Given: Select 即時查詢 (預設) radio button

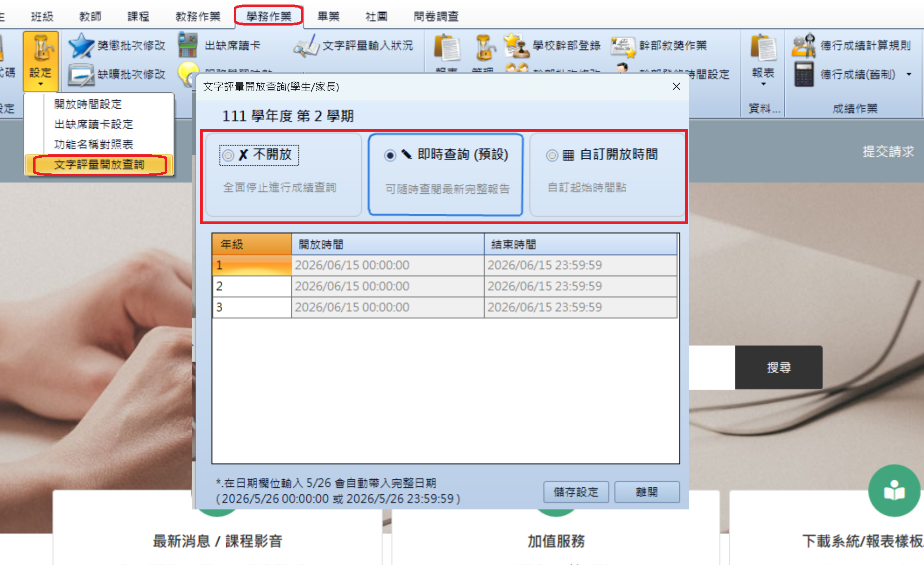Looking at the screenshot, I should pos(390,155).
